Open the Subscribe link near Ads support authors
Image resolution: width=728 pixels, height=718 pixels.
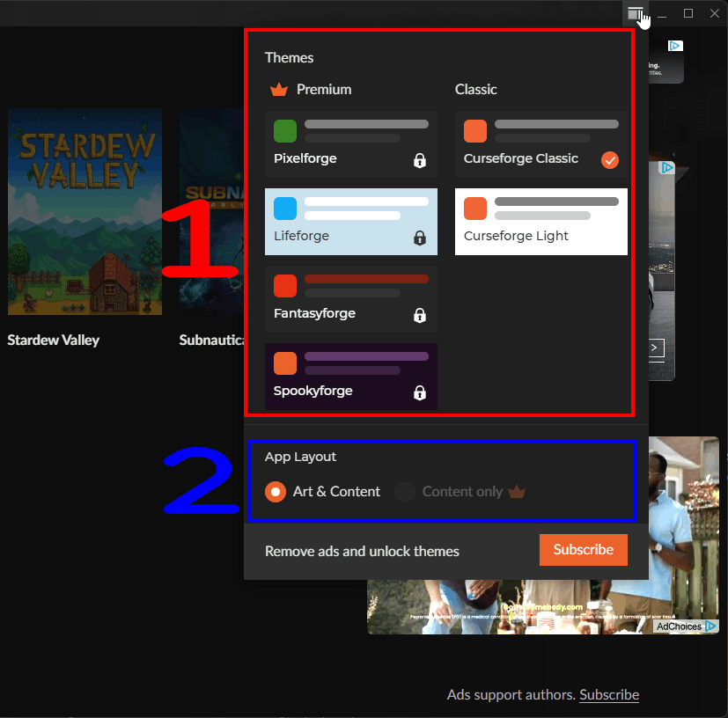[x=608, y=695]
